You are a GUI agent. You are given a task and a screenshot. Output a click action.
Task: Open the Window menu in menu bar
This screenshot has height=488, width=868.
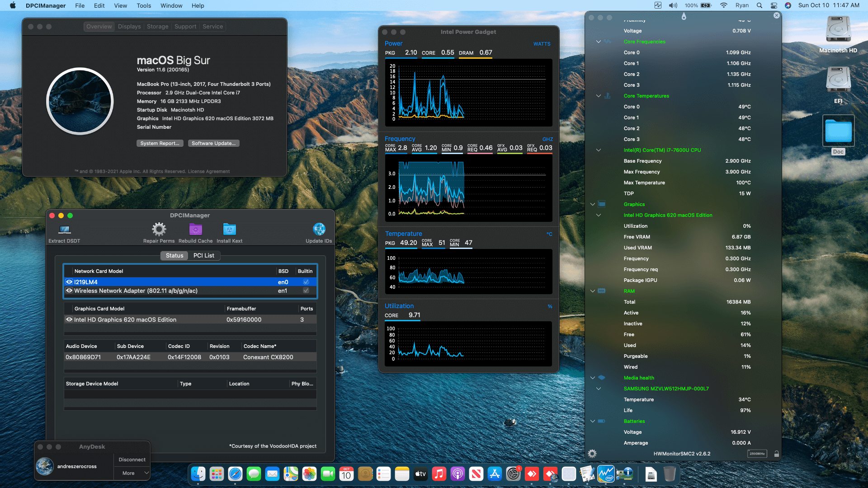tap(171, 5)
